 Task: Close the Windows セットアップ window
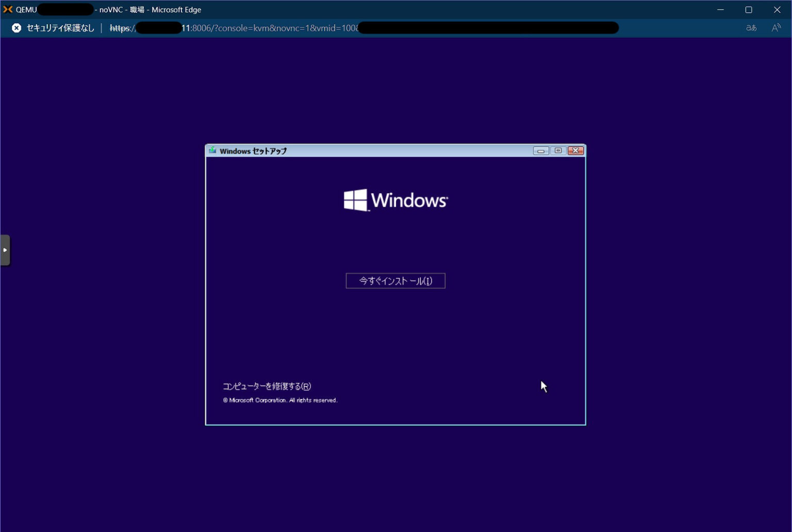(575, 151)
